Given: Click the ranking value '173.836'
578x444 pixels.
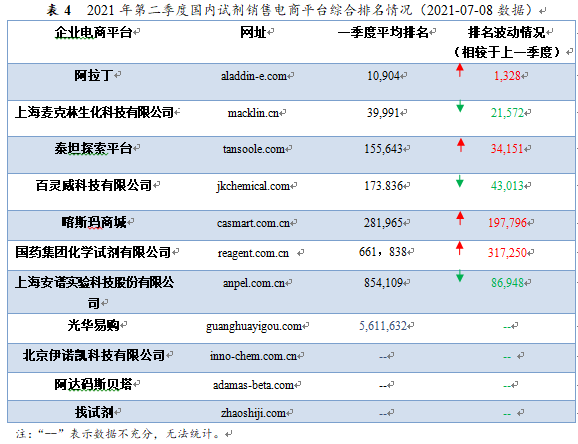Looking at the screenshot, I should click(383, 185).
